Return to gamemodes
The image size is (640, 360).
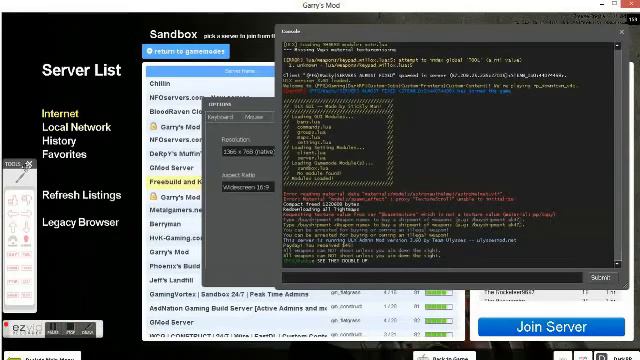coord(186,51)
